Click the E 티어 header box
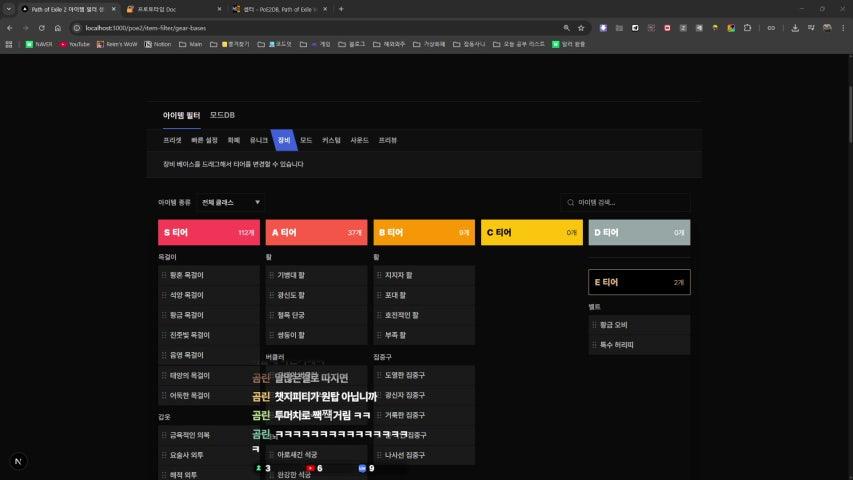The width and height of the screenshot is (853, 480). click(x=639, y=282)
